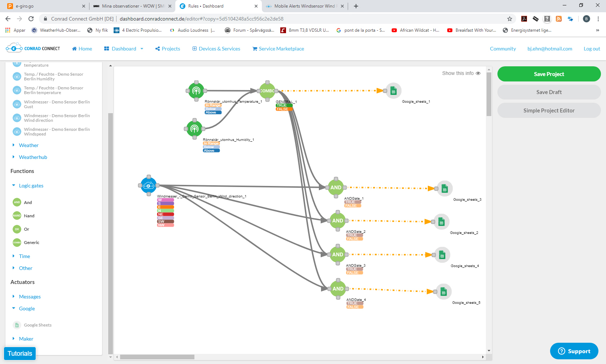Image resolution: width=606 pixels, height=364 pixels.
Task: Open the Google_sheets_4 actuator node
Action: pos(442,255)
